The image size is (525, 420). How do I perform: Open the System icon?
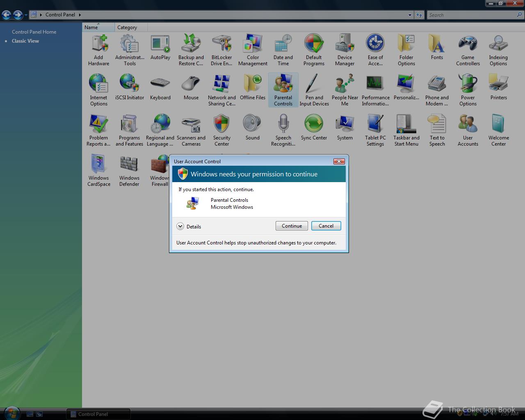pyautogui.click(x=345, y=128)
